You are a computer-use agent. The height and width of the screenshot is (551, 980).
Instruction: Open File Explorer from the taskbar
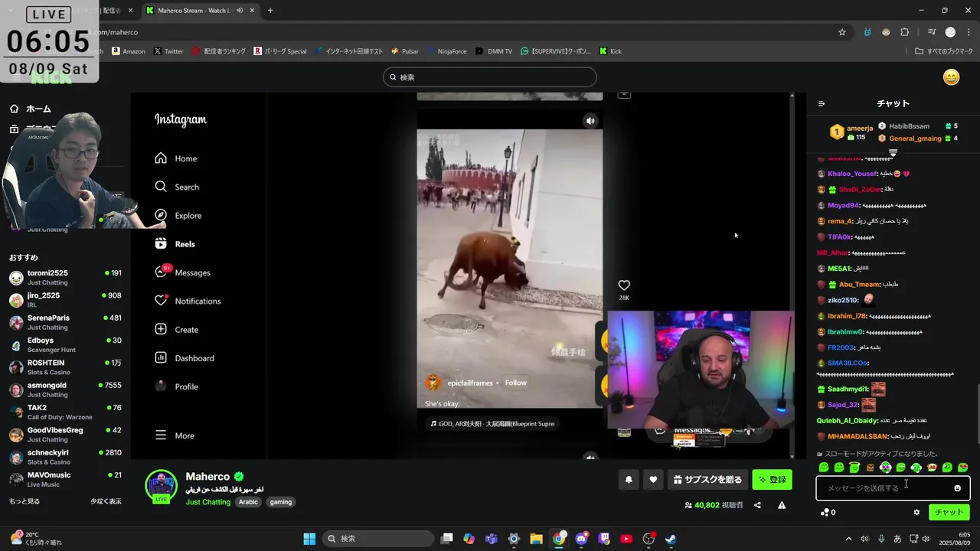(536, 539)
